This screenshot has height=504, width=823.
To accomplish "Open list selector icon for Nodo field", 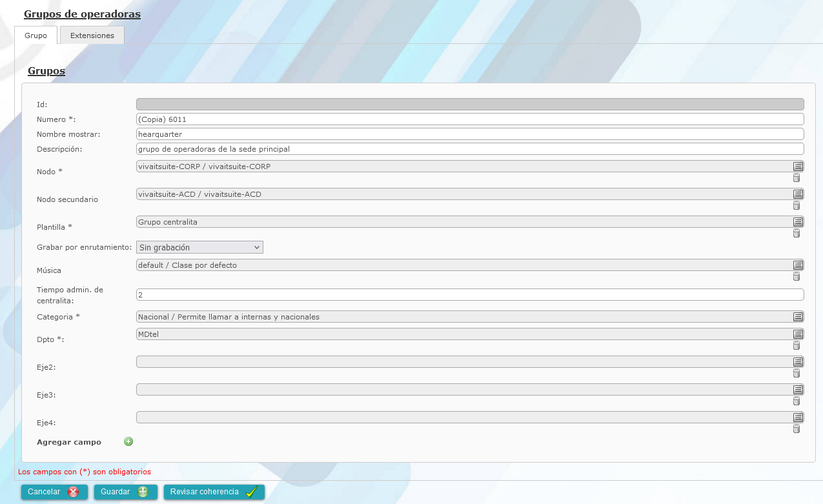I will tap(798, 166).
